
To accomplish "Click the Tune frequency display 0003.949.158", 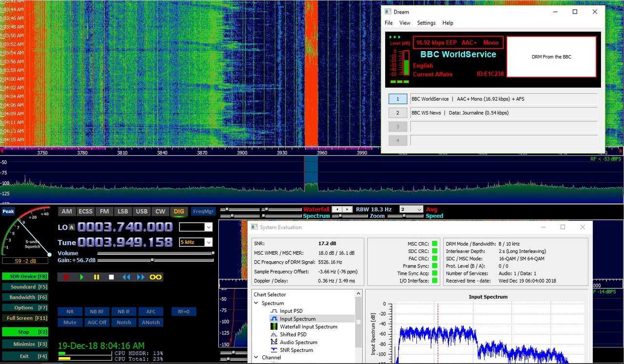I will pos(125,242).
